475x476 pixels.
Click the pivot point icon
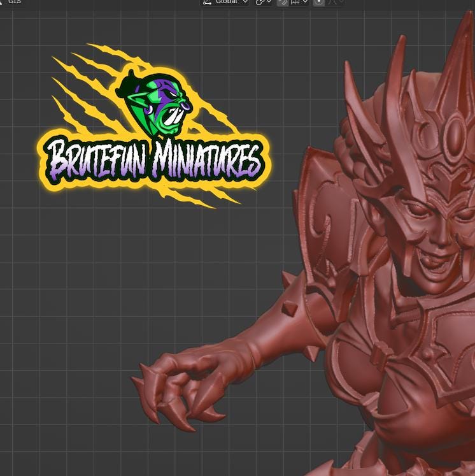(x=260, y=3)
